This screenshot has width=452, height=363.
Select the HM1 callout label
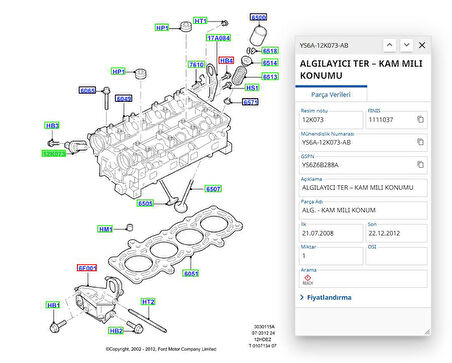click(x=105, y=229)
